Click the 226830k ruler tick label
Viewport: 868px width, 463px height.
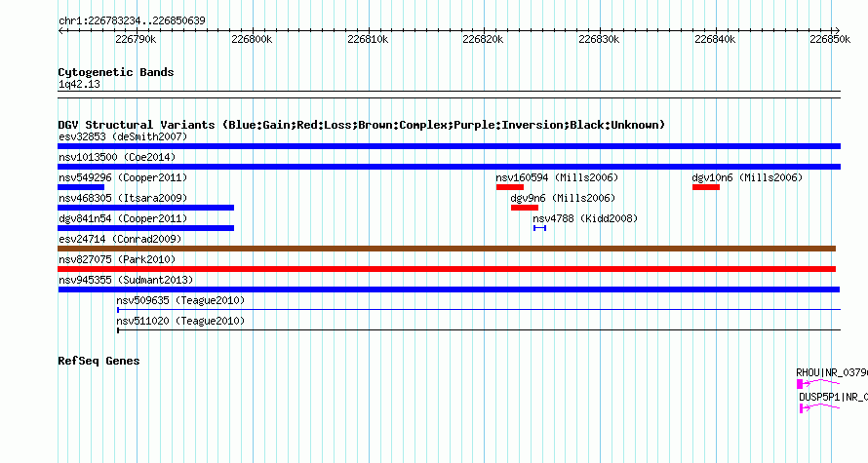(x=599, y=39)
